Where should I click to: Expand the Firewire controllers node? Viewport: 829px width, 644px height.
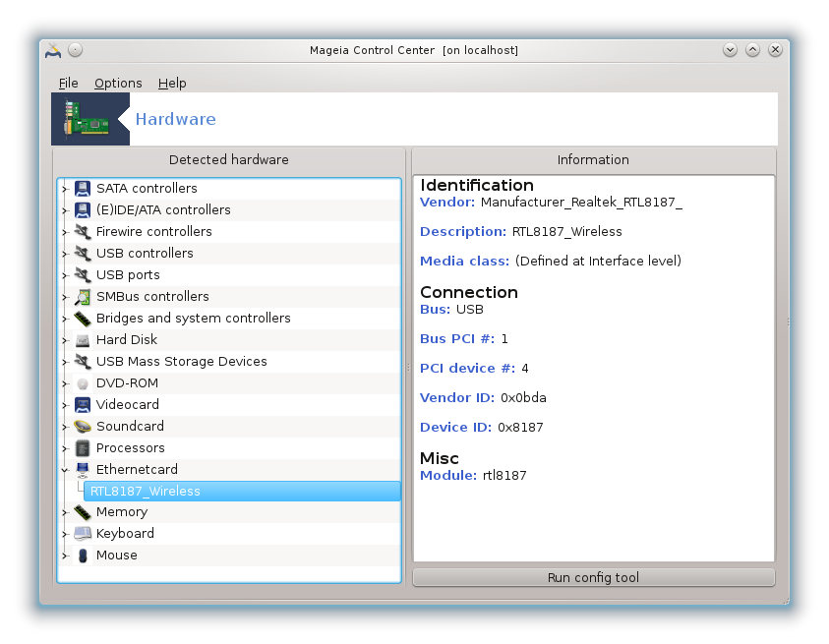[65, 232]
